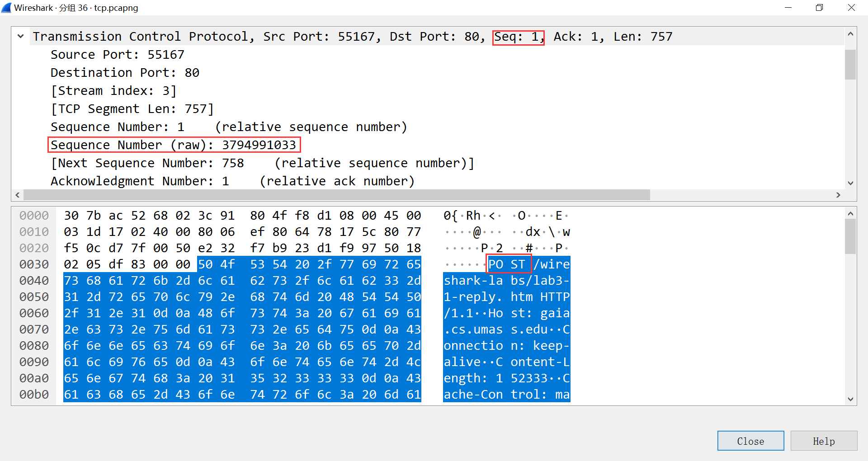Click the ASCII text "shark-la"
Viewport: 868px width, 461px height.
[473, 281]
